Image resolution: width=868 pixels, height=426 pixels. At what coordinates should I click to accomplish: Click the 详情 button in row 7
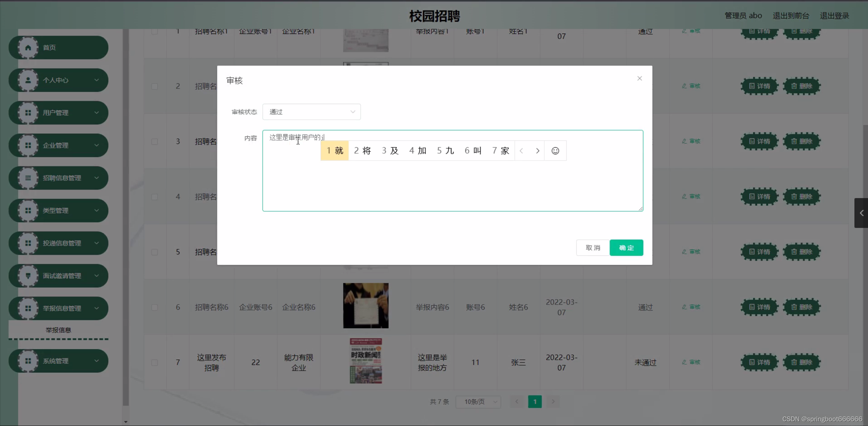click(x=759, y=362)
